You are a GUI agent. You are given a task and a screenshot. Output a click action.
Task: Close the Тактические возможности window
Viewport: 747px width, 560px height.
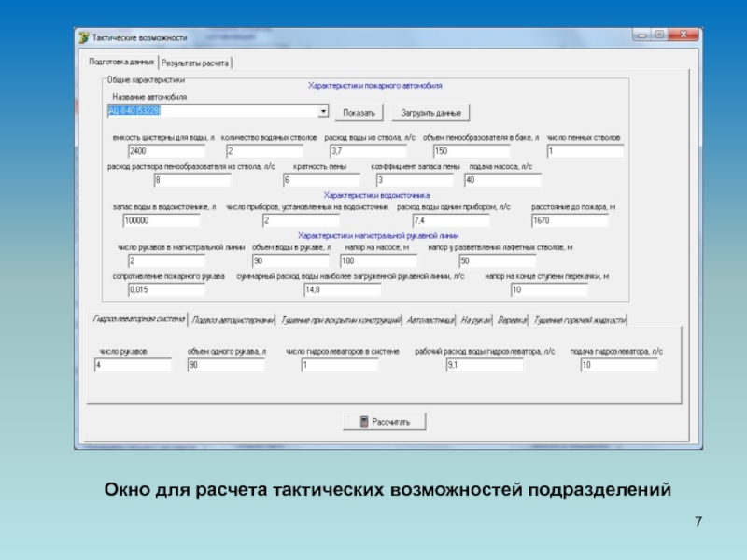pyautogui.click(x=684, y=35)
